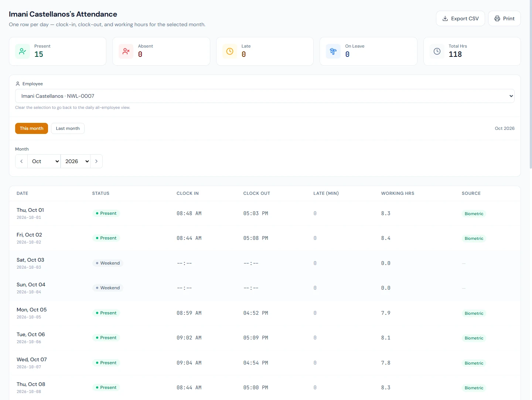This screenshot has height=400, width=532.
Task: Click the Total Hrs clock icon
Action: (x=437, y=51)
